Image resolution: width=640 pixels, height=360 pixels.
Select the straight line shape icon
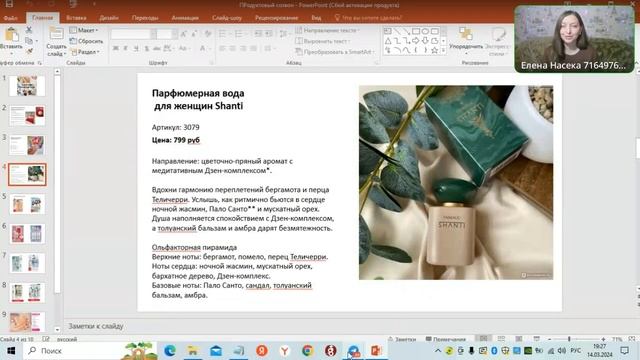pos(397,31)
